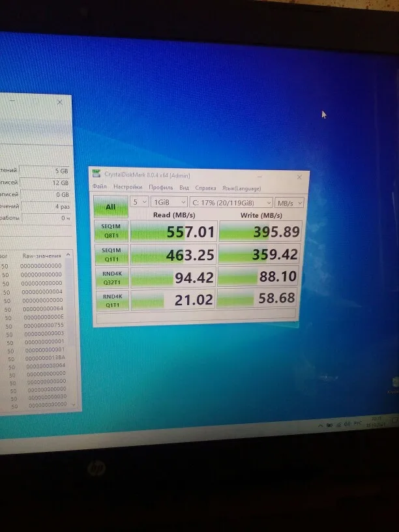399x532 pixels.
Task: Open the MB/s unit dropdown
Action: pyautogui.click(x=289, y=203)
